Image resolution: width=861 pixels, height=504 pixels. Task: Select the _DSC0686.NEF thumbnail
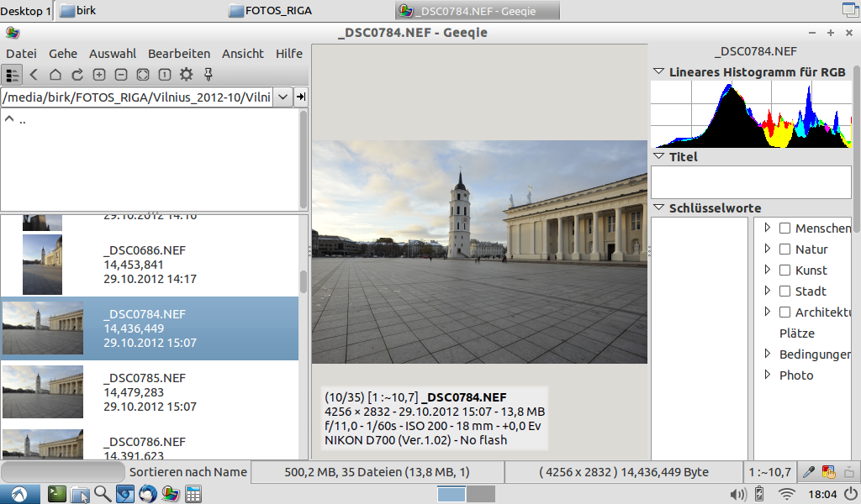[x=42, y=265]
